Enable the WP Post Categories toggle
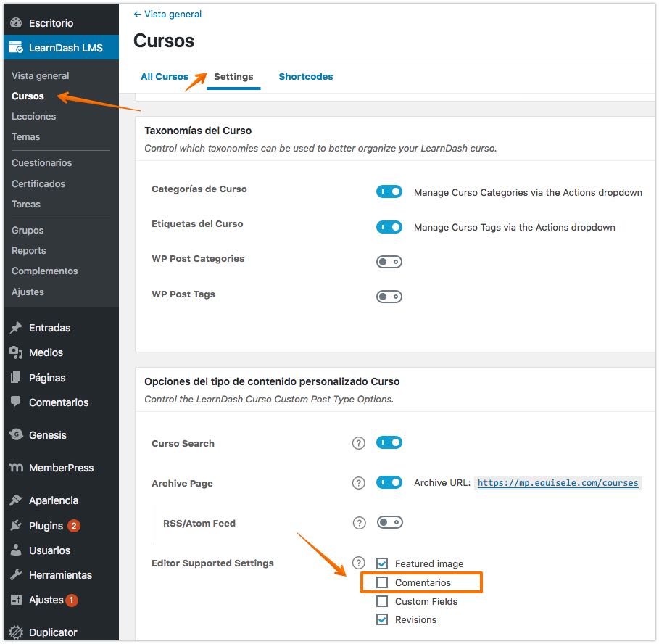The height and width of the screenshot is (644, 659). pos(389,262)
